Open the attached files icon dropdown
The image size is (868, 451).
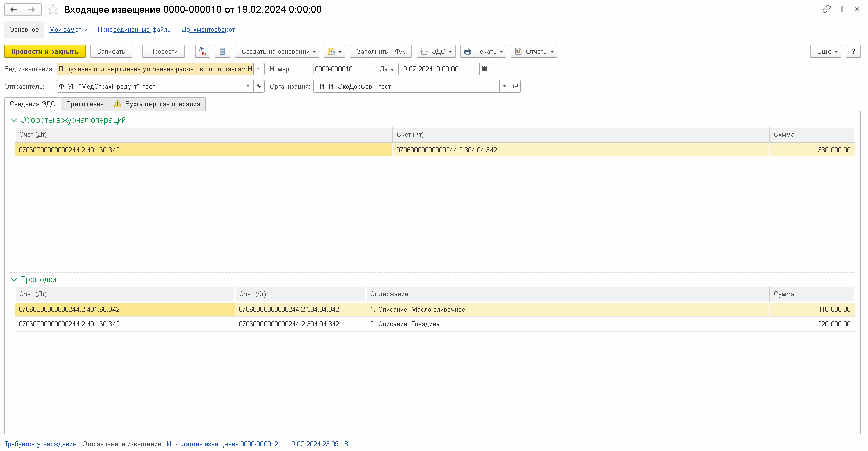point(334,51)
